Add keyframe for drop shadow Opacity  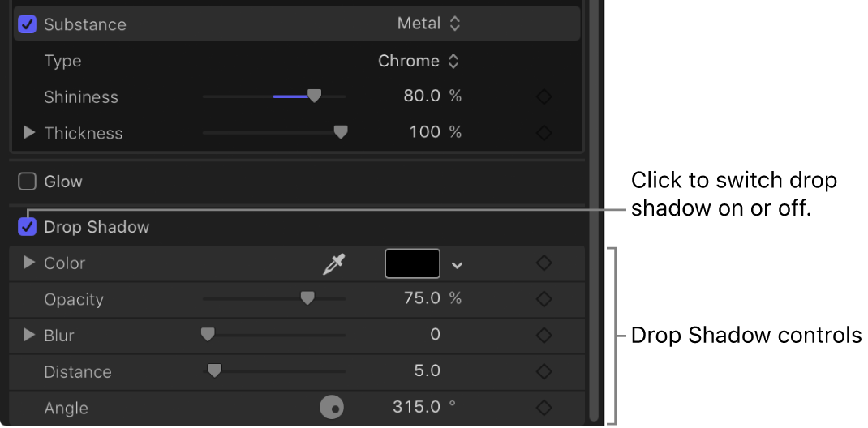point(544,299)
